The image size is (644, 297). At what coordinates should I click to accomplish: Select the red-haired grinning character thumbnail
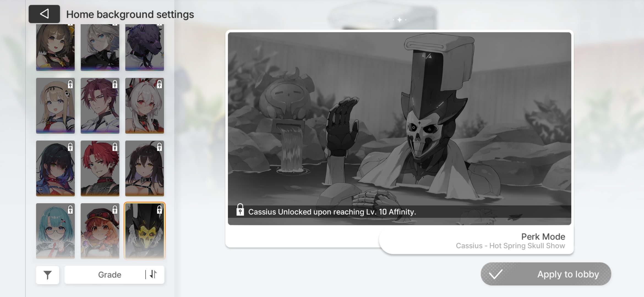tap(100, 168)
